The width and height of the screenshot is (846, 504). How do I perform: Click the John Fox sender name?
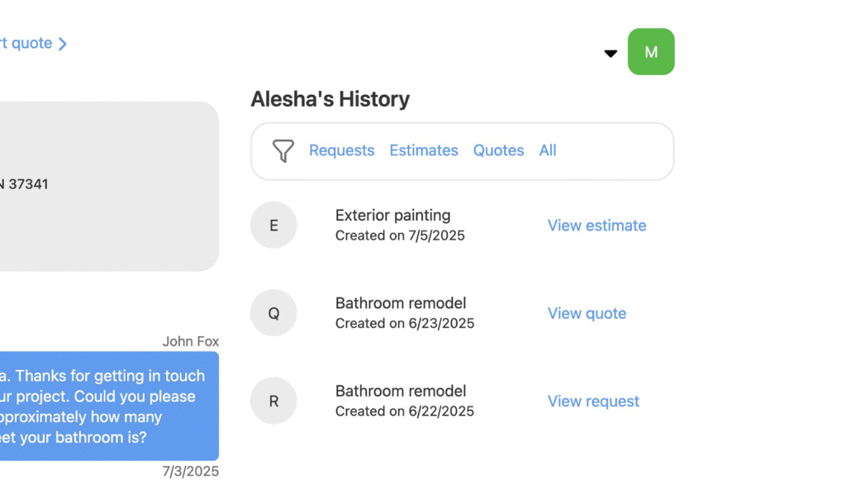click(x=191, y=341)
